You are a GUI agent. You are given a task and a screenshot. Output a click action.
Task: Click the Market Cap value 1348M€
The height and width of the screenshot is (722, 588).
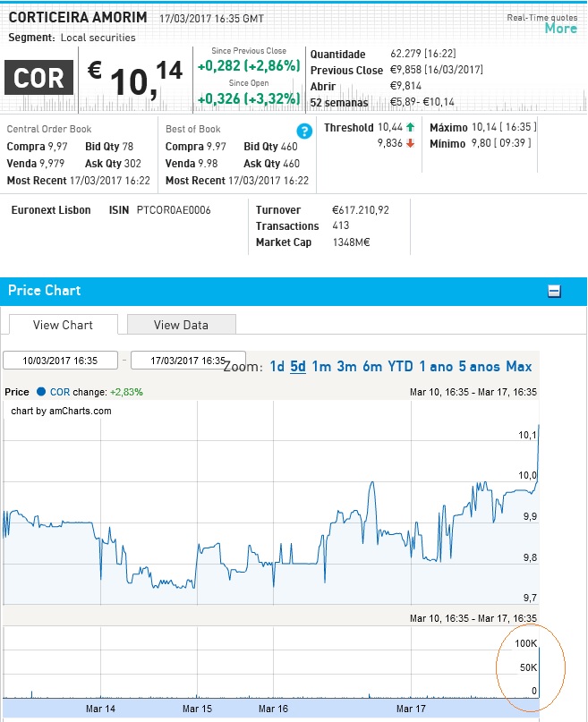pyautogui.click(x=352, y=242)
